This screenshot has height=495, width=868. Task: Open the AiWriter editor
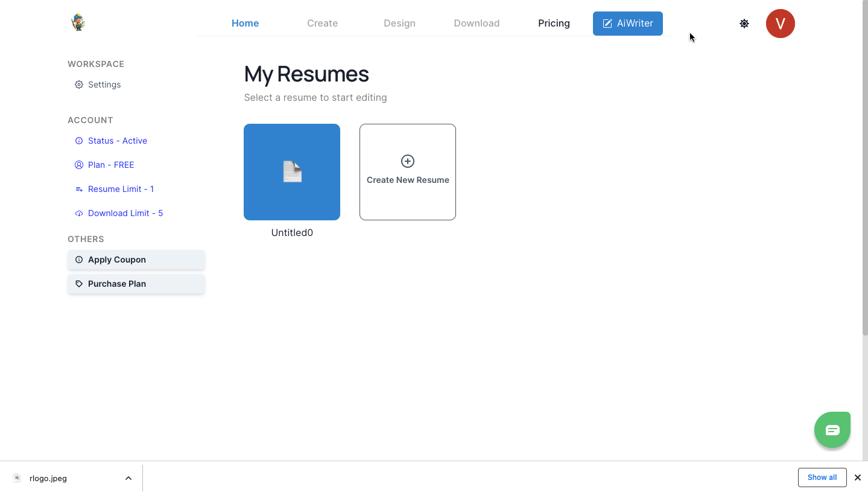click(x=627, y=23)
